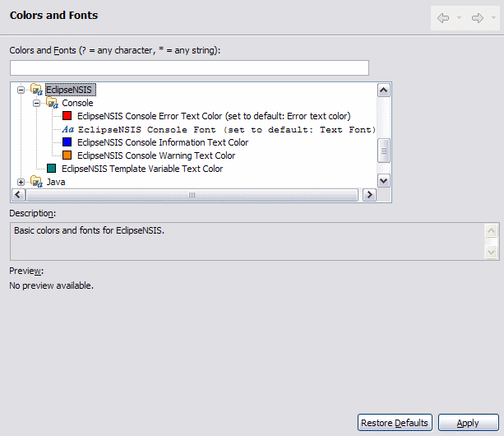The height and width of the screenshot is (436, 504).
Task: Collapse the EclipseNSIS tree node
Action: (21, 90)
